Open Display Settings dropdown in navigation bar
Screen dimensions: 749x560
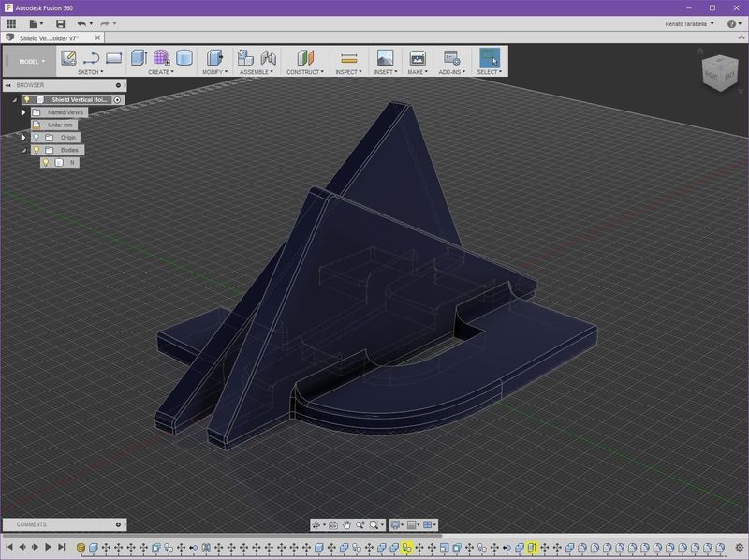[397, 525]
